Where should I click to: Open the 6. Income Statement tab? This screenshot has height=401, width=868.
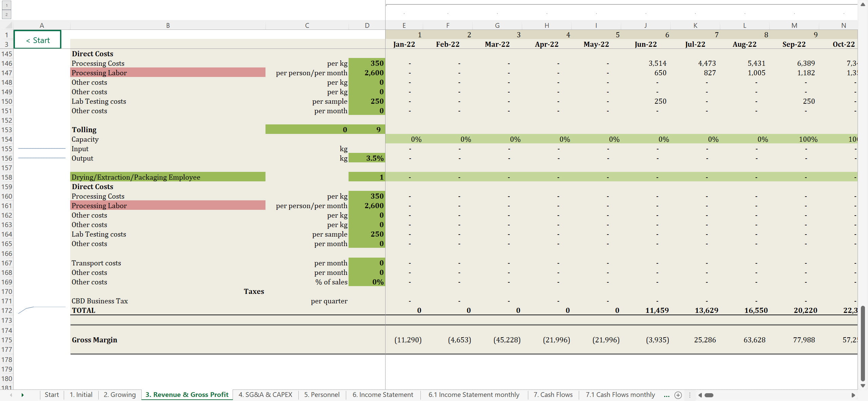point(382,395)
